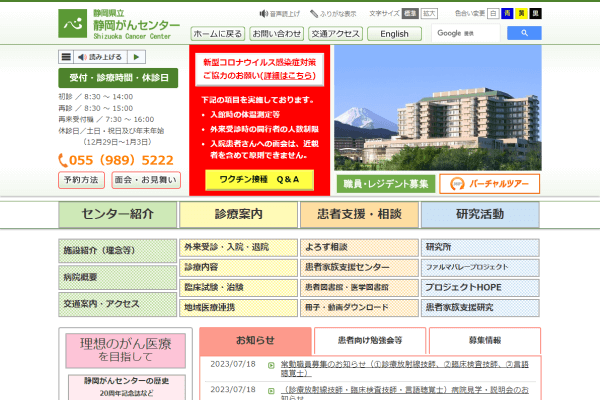Set text size to 拡大
Viewport: 600px width, 400px height.
click(429, 14)
